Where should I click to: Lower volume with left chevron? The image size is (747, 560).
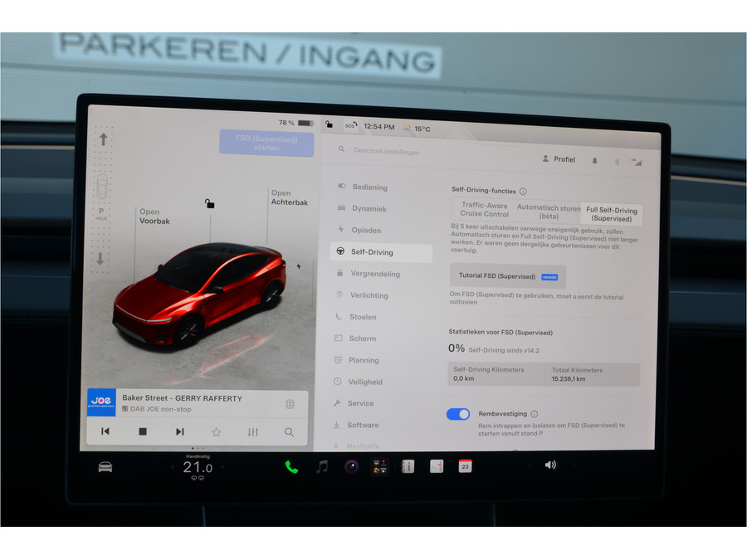[529, 465]
